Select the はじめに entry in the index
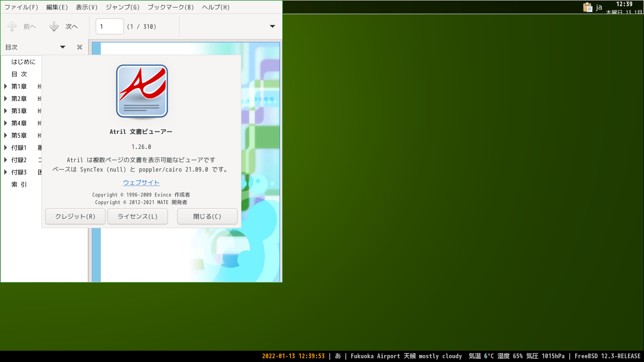This screenshot has height=362, width=644. (x=23, y=62)
